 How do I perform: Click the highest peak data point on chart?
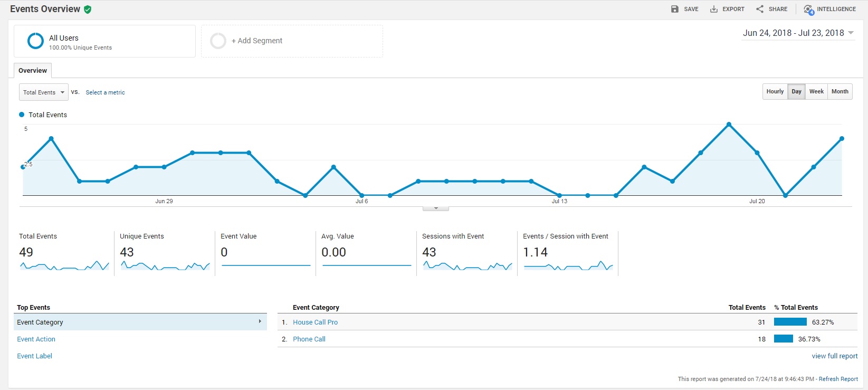[729, 125]
